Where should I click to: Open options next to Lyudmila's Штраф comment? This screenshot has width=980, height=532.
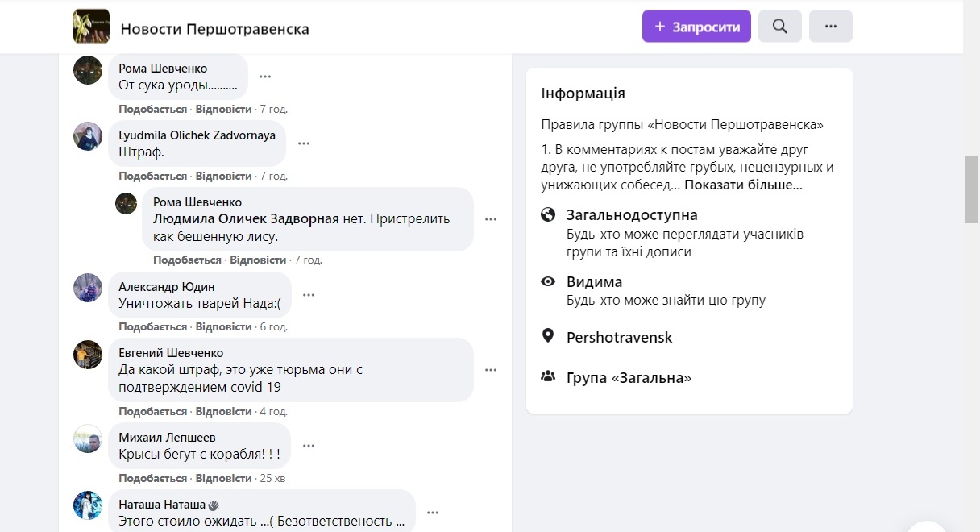coord(304,143)
